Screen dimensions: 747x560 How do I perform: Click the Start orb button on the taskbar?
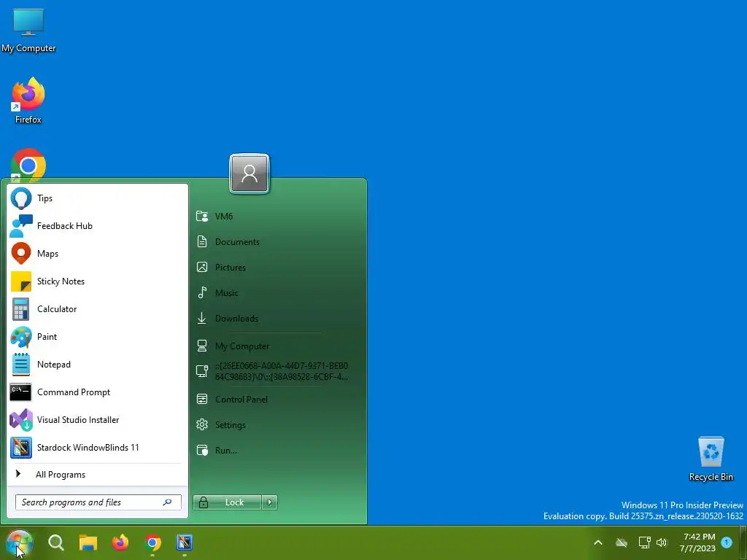[x=20, y=542]
